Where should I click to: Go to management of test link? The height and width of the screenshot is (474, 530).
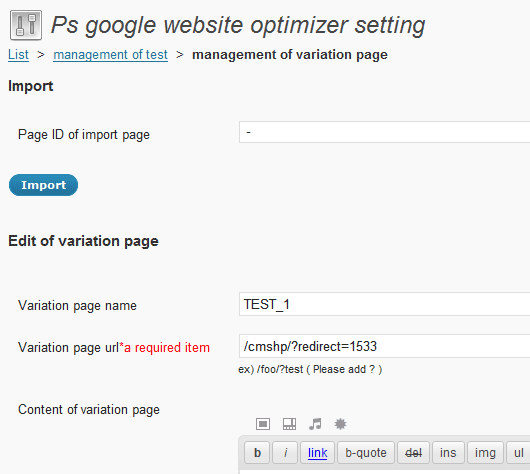tap(111, 54)
